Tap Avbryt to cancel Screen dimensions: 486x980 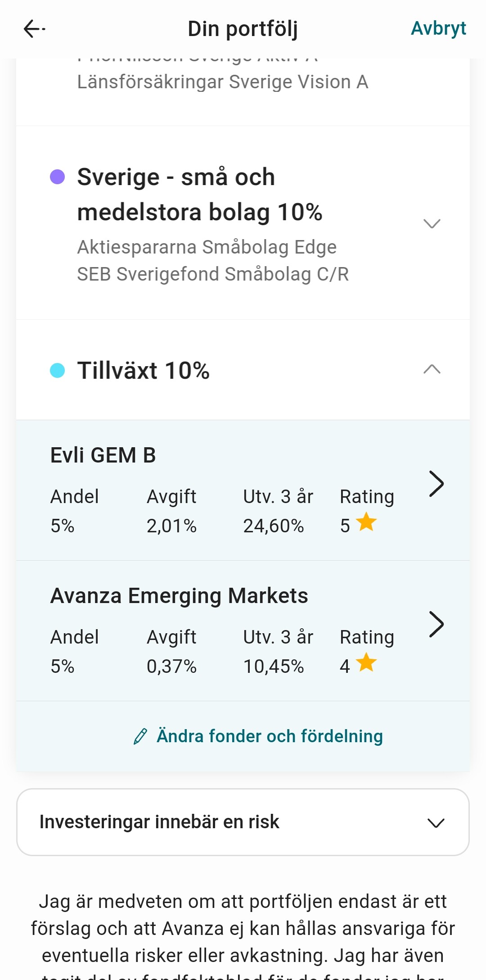coord(438,28)
